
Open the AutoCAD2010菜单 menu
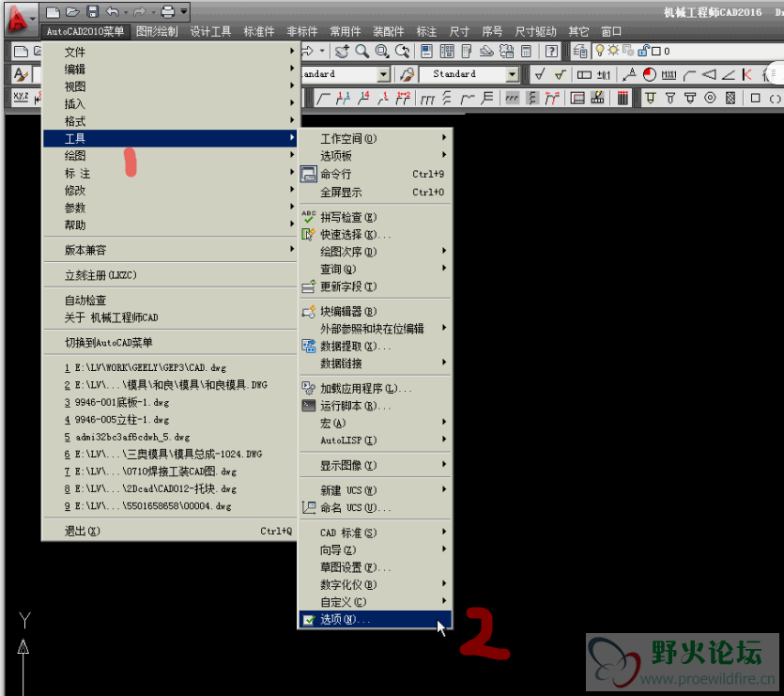pyautogui.click(x=85, y=32)
